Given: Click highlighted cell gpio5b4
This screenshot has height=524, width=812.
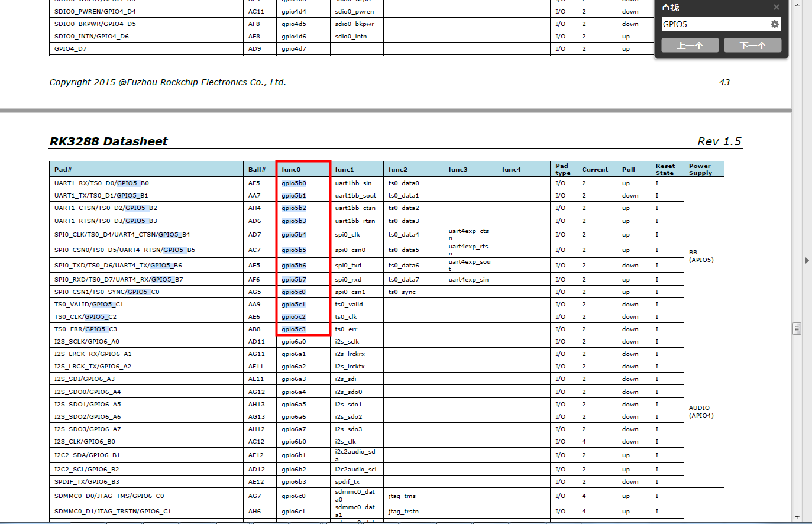Looking at the screenshot, I should coord(294,235).
